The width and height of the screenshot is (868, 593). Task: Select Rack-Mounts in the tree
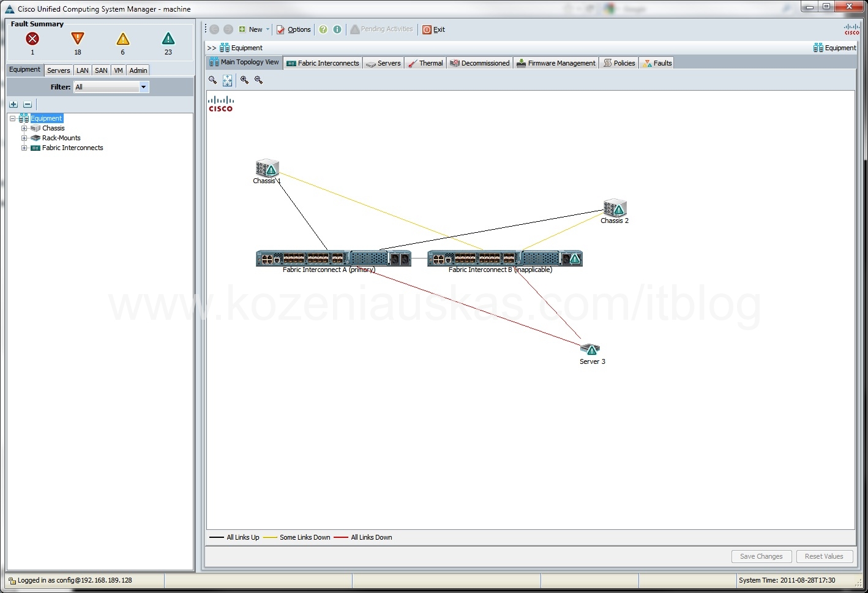pyautogui.click(x=61, y=138)
